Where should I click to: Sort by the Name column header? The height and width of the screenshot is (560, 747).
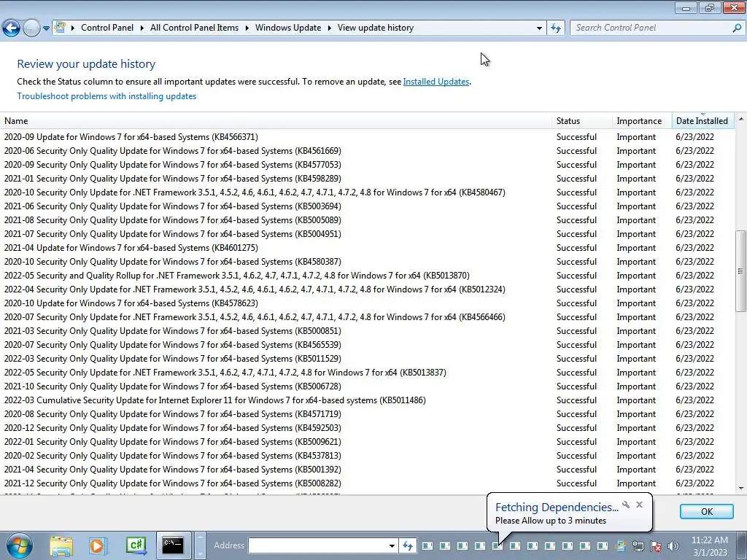276,121
